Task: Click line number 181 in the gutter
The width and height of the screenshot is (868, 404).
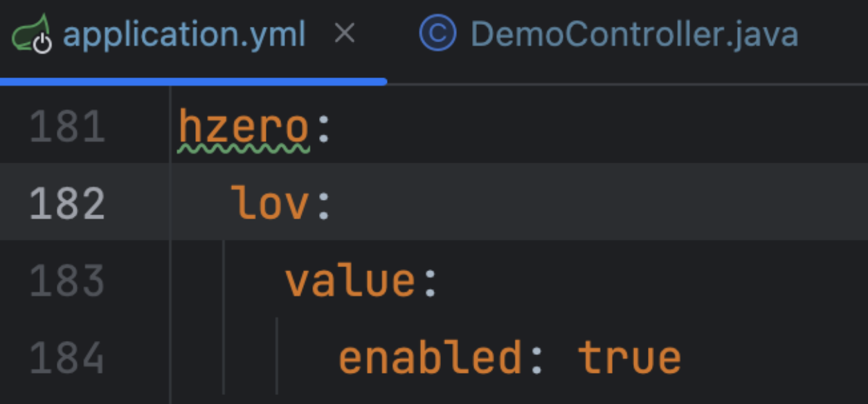Action: point(67,127)
